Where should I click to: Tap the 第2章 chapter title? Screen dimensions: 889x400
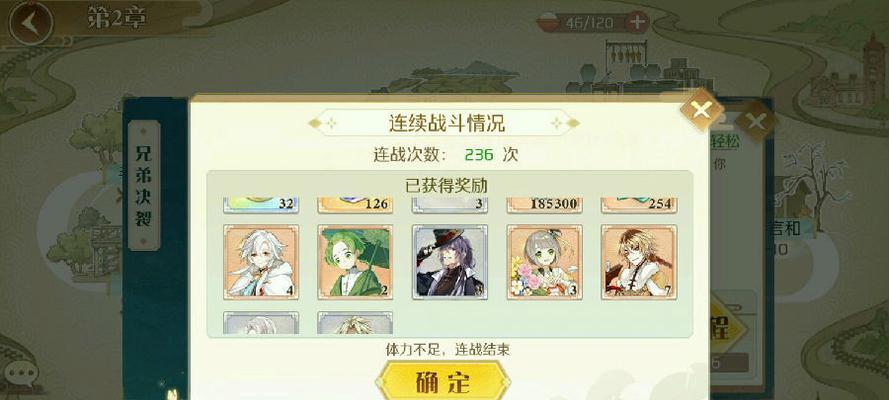[117, 19]
